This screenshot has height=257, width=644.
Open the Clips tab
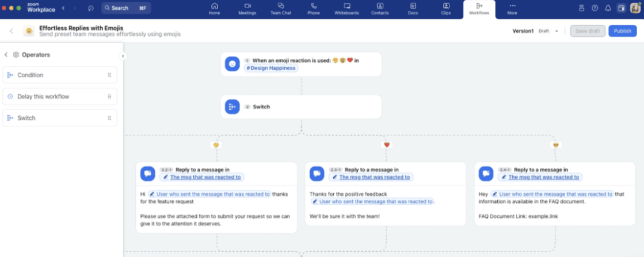pyautogui.click(x=446, y=9)
